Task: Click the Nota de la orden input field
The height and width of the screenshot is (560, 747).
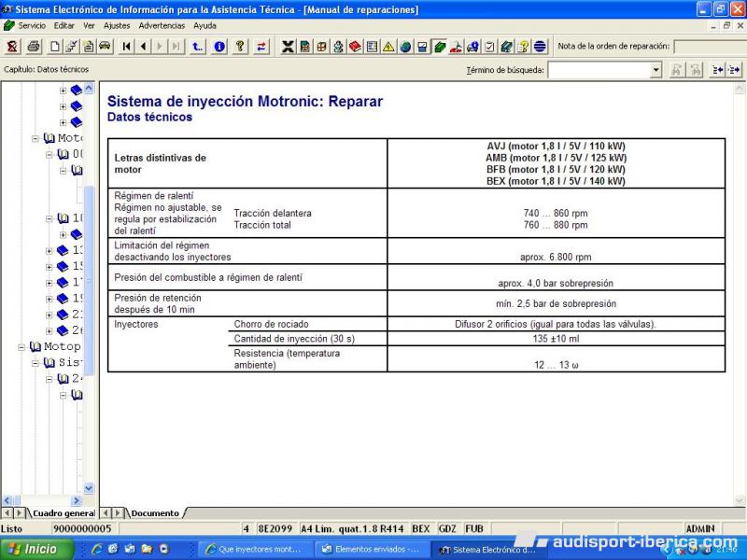Action: point(708,47)
